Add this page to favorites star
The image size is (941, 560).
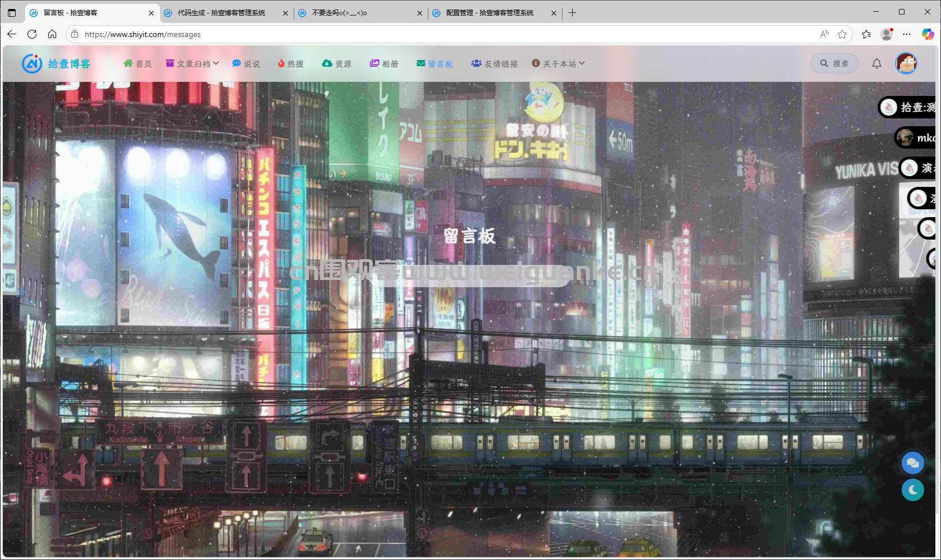click(842, 34)
